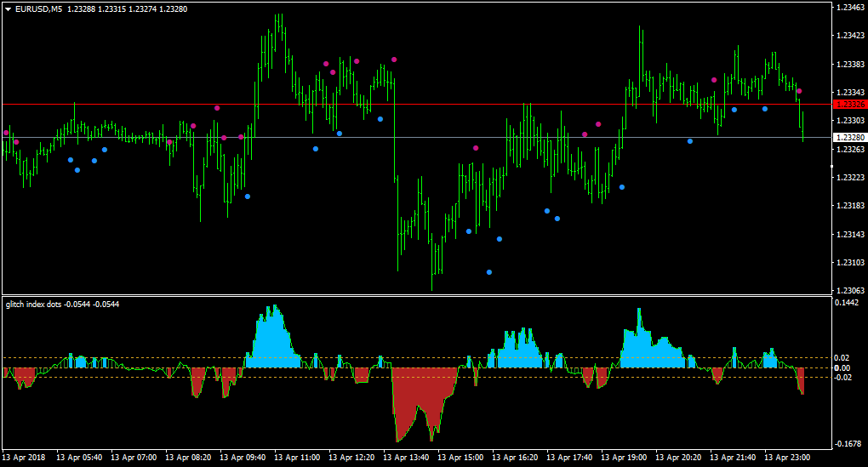
Task: Click the -0.1678 indicator scale value
Action: (848, 444)
